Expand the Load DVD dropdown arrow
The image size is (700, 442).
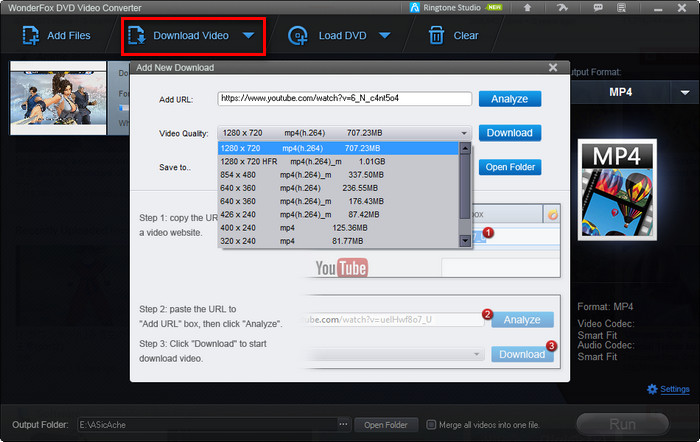[385, 36]
